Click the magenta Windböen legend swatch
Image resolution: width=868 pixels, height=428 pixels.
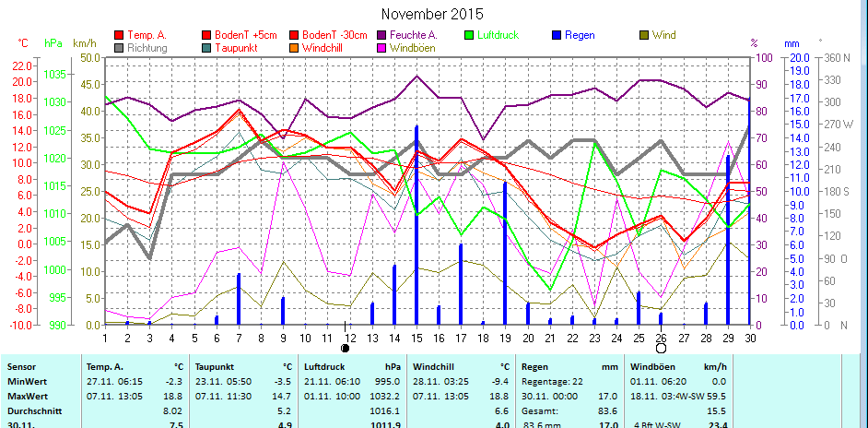(x=381, y=48)
